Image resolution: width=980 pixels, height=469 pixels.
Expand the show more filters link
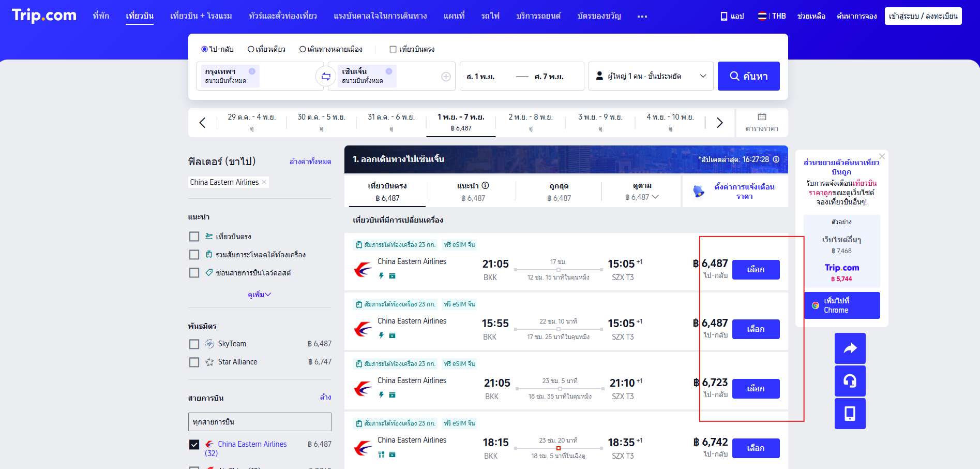point(259,295)
